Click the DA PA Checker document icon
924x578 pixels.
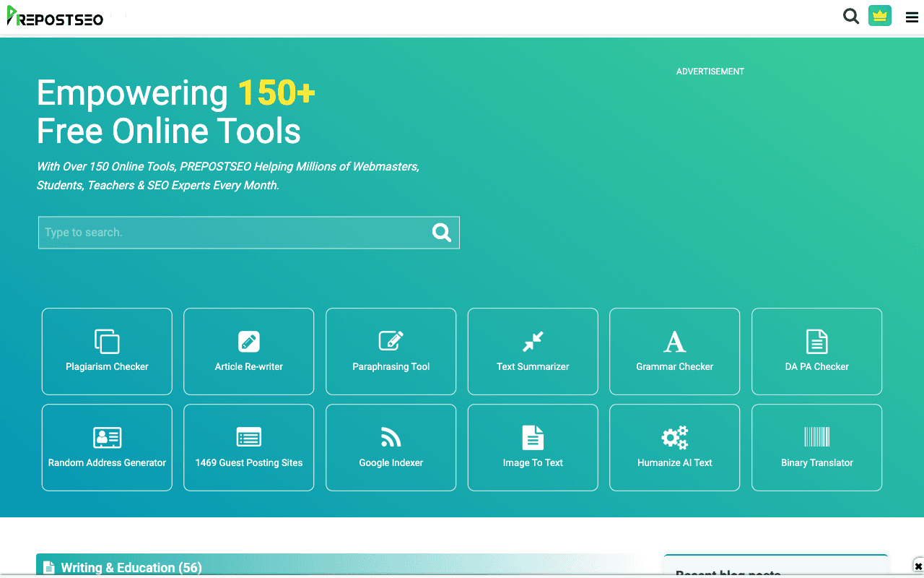point(816,341)
